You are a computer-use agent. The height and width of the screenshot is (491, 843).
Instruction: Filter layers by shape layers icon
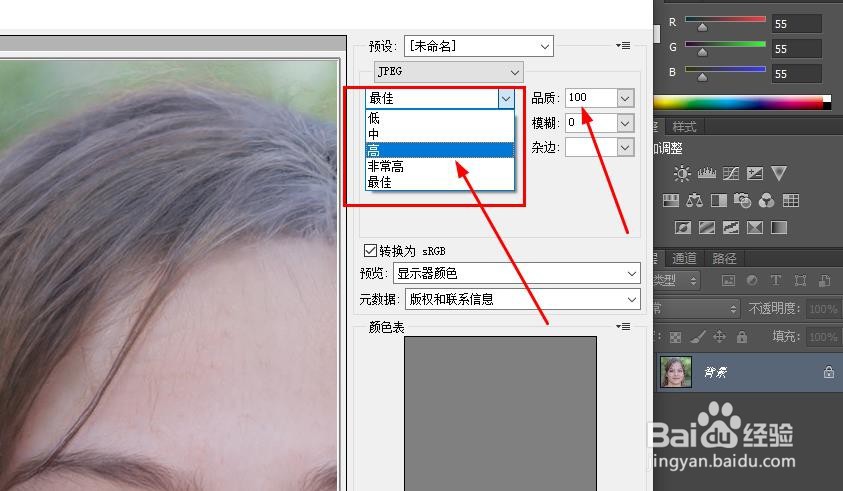pyautogui.click(x=800, y=280)
